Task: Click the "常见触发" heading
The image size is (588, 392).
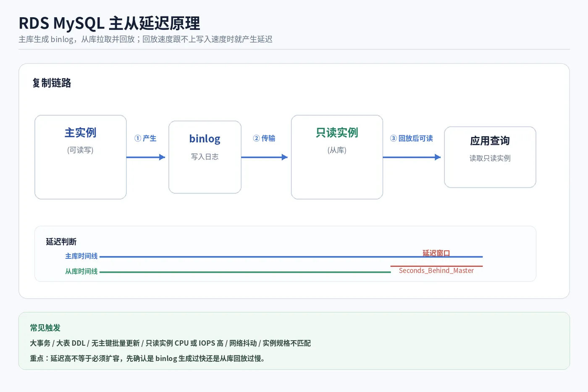Action: (45, 328)
